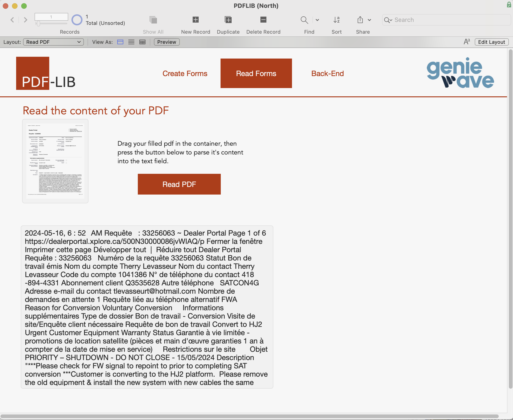The height and width of the screenshot is (420, 513).
Task: Click the found set pie indicator
Action: click(x=77, y=20)
